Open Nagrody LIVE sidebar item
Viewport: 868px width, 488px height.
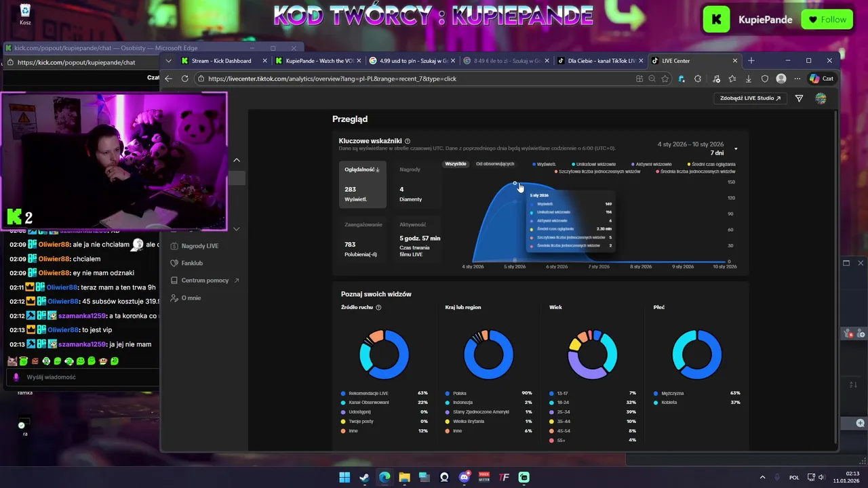195,246
